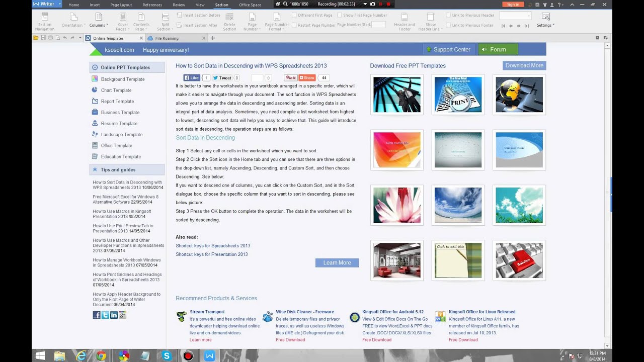
Task: Click the LinkedIn icon under the Tips and guides list
Action: [114, 315]
